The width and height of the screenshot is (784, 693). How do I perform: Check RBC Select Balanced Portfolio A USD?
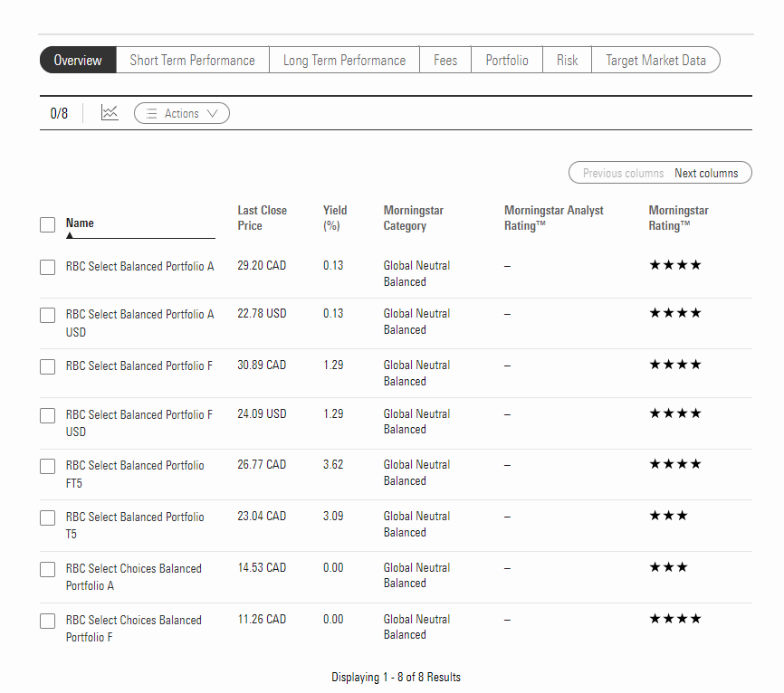pyautogui.click(x=47, y=315)
